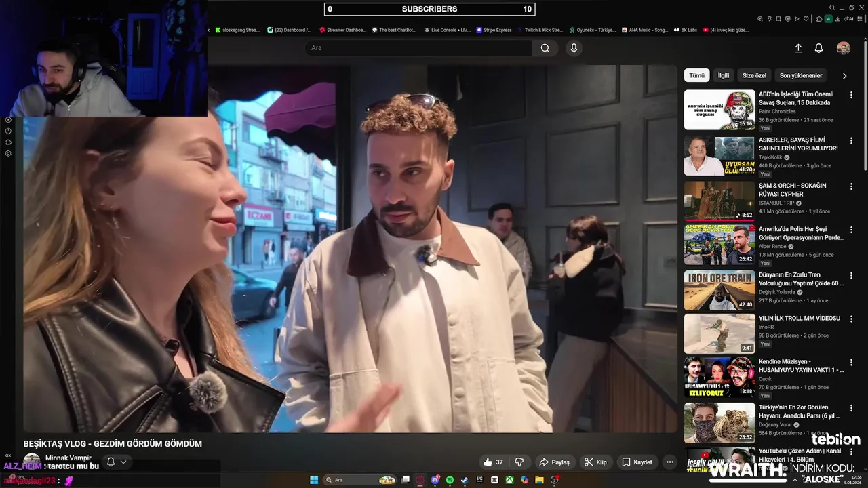Open Discord from the taskbar

pos(435,480)
